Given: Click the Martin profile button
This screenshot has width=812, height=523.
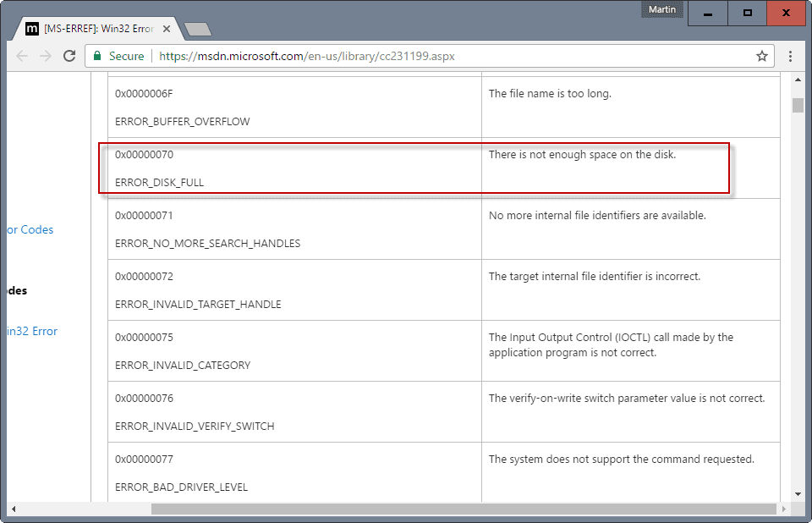Looking at the screenshot, I should 661,9.
